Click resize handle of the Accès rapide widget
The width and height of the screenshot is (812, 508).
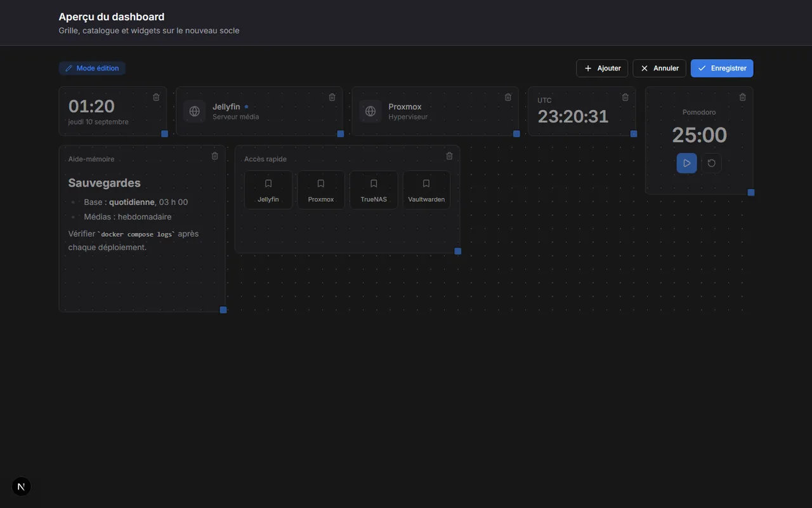pos(458,251)
